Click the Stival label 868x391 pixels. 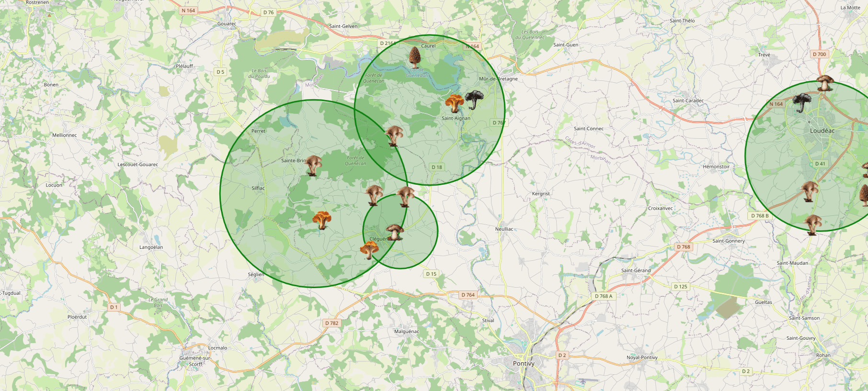tap(488, 321)
